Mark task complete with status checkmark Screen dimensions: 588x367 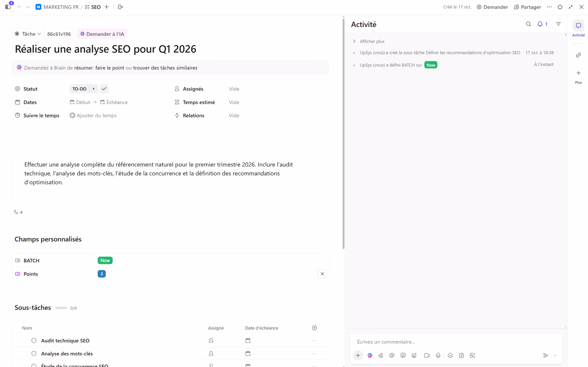click(x=104, y=89)
